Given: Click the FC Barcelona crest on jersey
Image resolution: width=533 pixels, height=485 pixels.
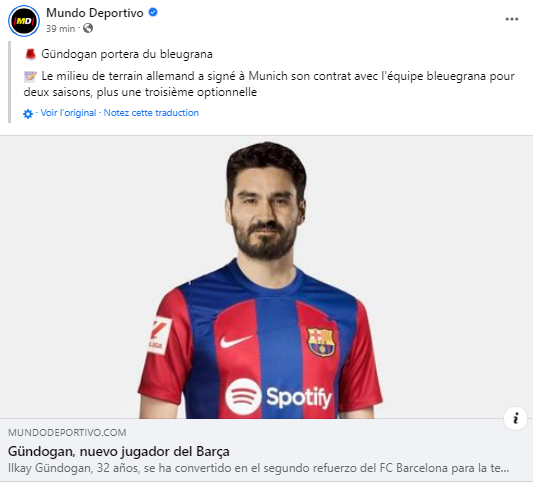Looking at the screenshot, I should 321,342.
